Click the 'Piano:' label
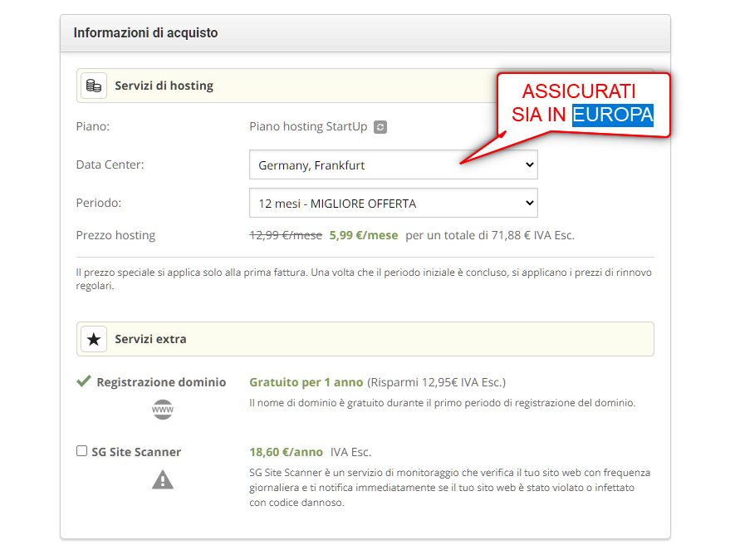This screenshot has width=730, height=560. click(93, 127)
